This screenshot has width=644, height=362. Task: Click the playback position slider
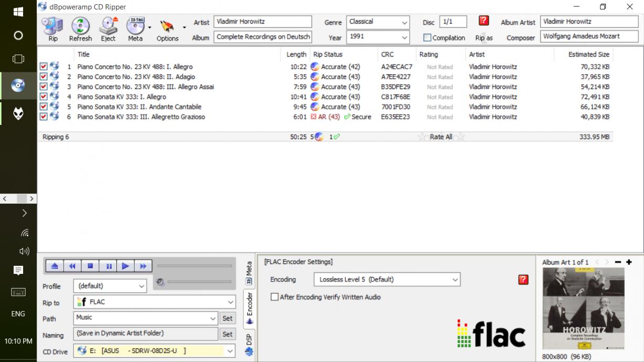coord(194,266)
